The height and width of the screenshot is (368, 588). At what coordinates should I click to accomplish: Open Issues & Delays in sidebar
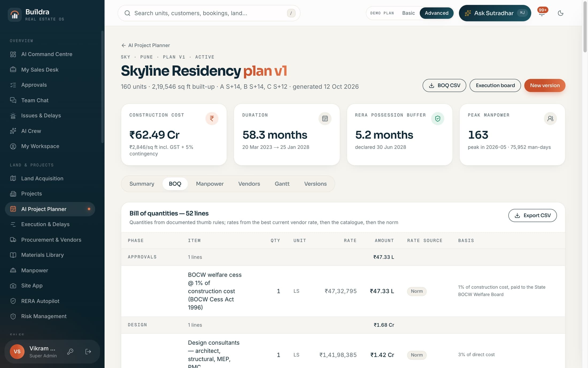pyautogui.click(x=50, y=116)
